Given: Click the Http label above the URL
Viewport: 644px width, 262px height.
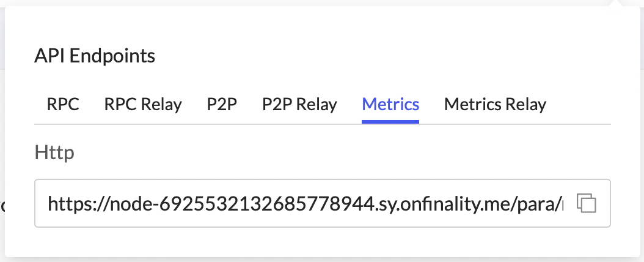Looking at the screenshot, I should (54, 152).
